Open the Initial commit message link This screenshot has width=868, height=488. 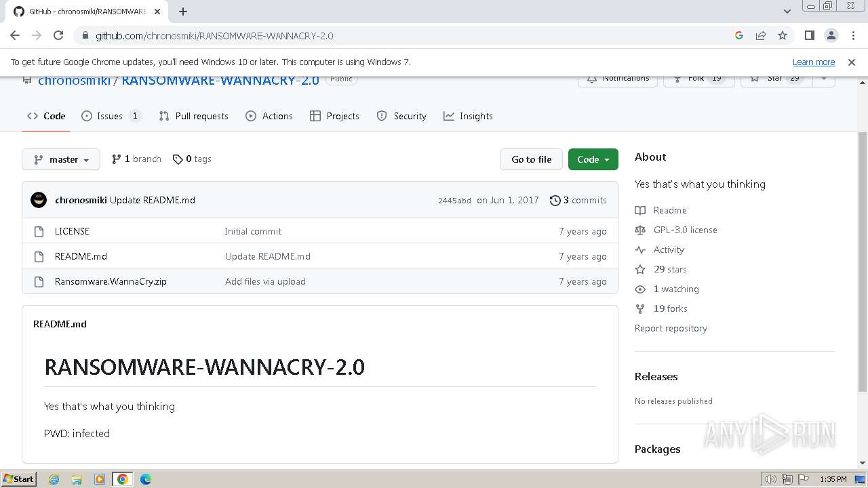[253, 231]
